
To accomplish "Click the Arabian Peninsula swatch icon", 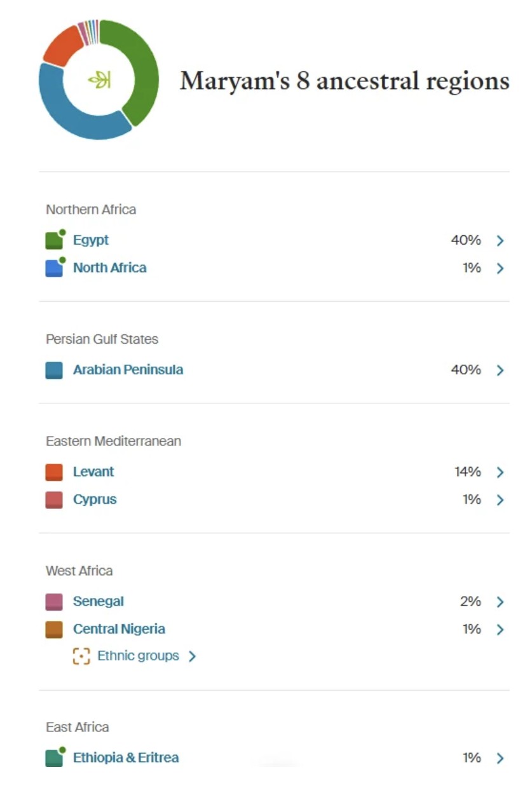I will pyautogui.click(x=54, y=370).
